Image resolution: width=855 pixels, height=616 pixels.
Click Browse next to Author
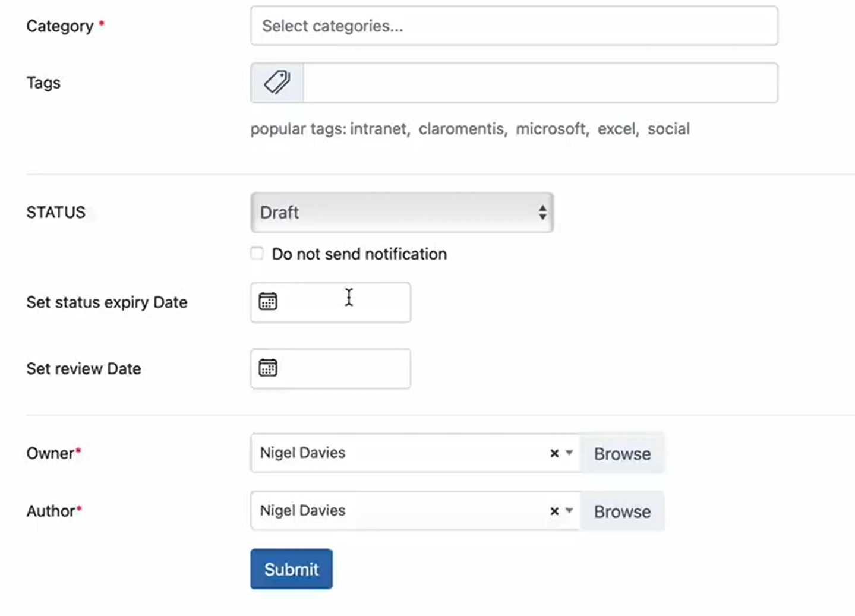click(622, 511)
